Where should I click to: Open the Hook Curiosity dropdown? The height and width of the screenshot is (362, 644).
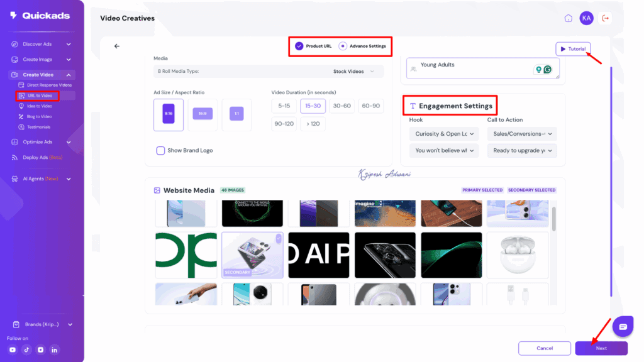click(444, 133)
